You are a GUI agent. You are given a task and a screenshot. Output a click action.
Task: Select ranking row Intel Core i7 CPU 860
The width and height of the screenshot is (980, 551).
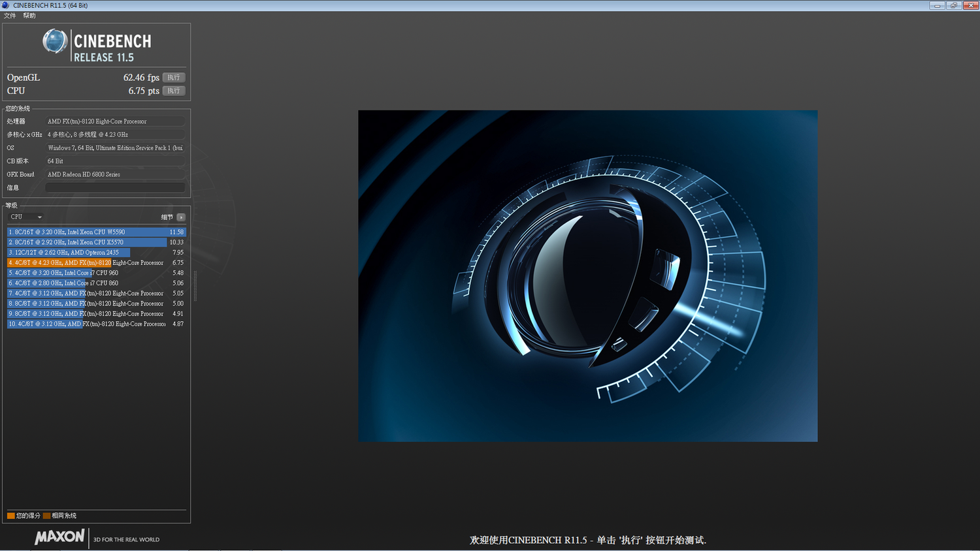pyautogui.click(x=97, y=283)
